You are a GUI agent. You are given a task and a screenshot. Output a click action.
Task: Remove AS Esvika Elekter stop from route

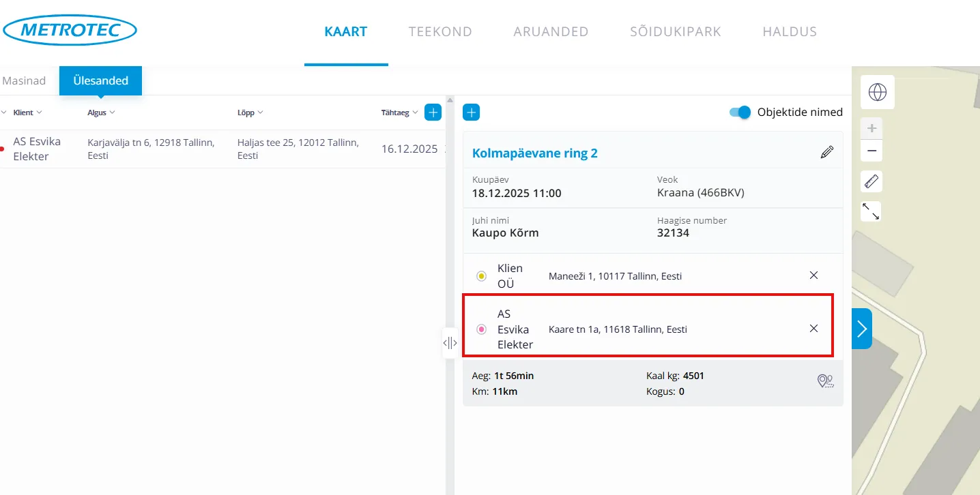click(x=813, y=329)
